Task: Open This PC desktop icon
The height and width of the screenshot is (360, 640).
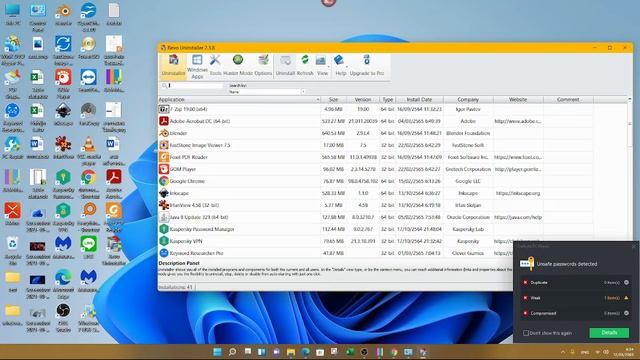Action: 12,15
